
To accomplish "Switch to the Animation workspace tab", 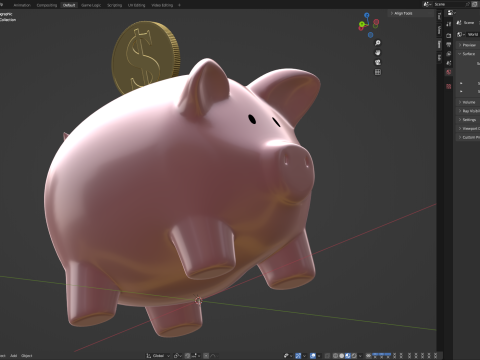I will click(22, 5).
